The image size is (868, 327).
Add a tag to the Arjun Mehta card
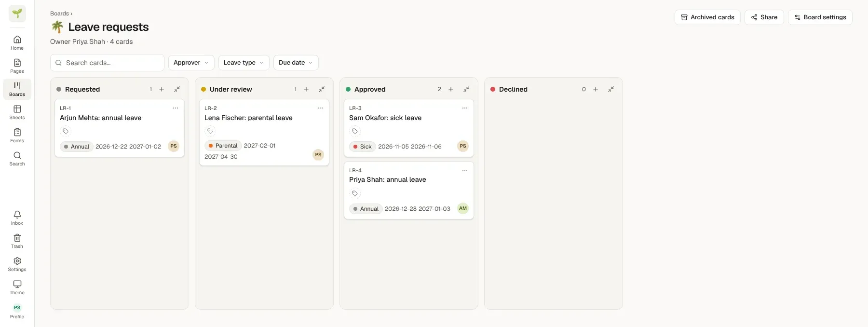(x=66, y=131)
